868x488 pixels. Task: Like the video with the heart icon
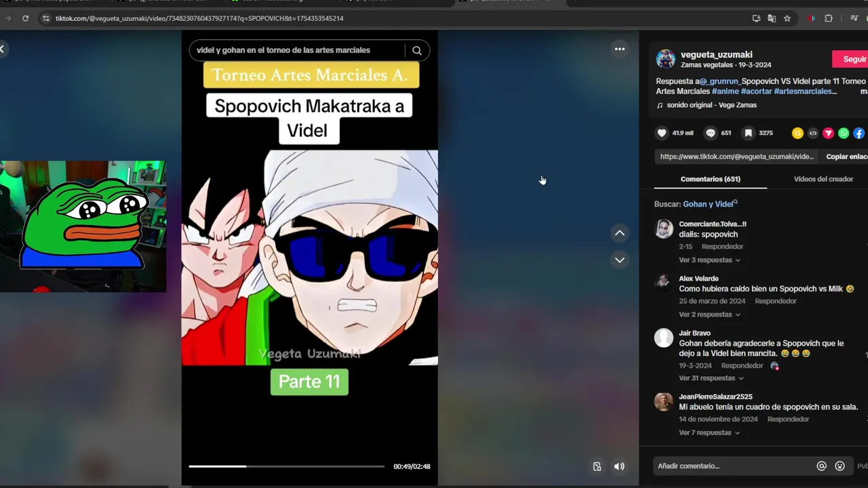[662, 133]
